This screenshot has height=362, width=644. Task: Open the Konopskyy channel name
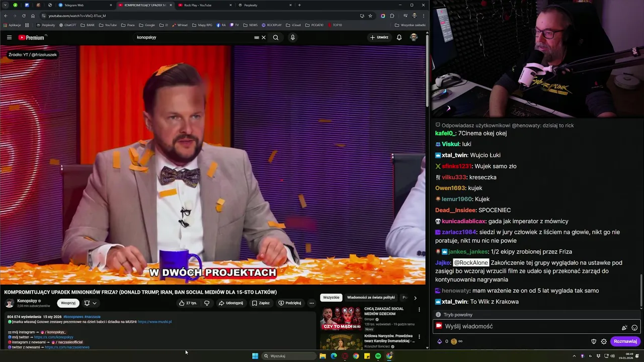[x=27, y=301]
